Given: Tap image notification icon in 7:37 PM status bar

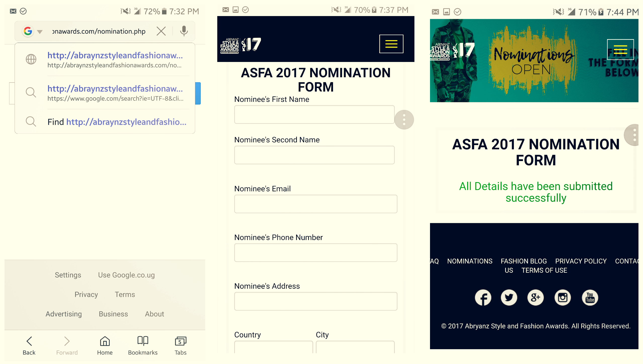Looking at the screenshot, I should 235,10.
